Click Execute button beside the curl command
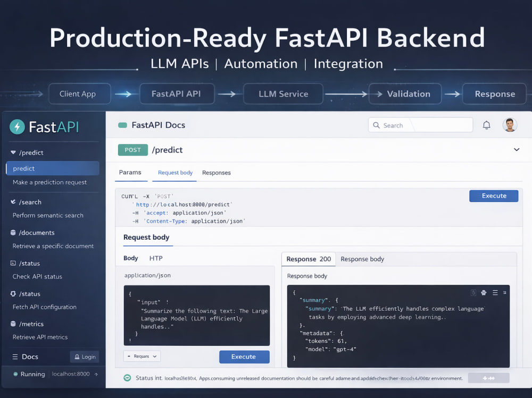Viewport: 532px width, 398px height. (x=494, y=196)
